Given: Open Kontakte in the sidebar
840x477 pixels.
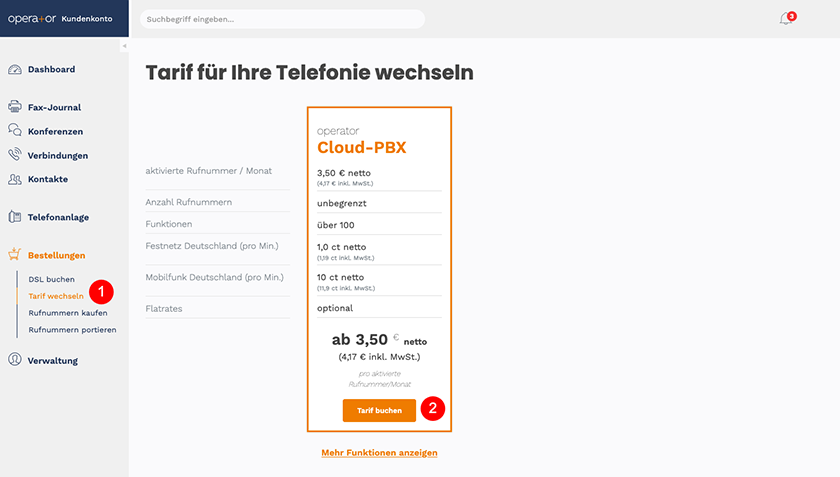Looking at the screenshot, I should click(48, 179).
